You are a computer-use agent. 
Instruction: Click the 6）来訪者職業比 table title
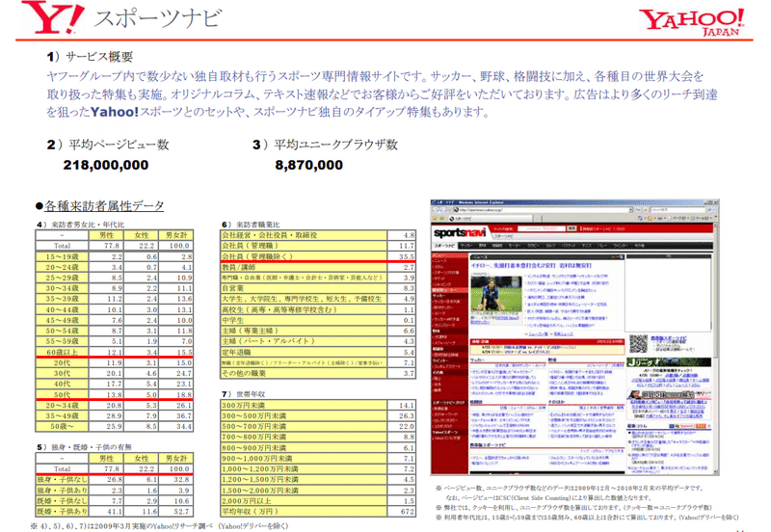click(x=251, y=225)
